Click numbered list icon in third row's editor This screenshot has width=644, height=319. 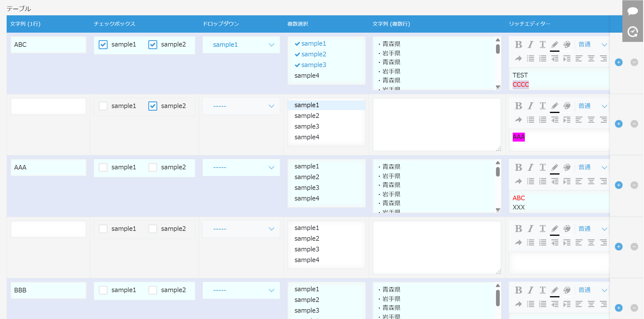(542, 181)
